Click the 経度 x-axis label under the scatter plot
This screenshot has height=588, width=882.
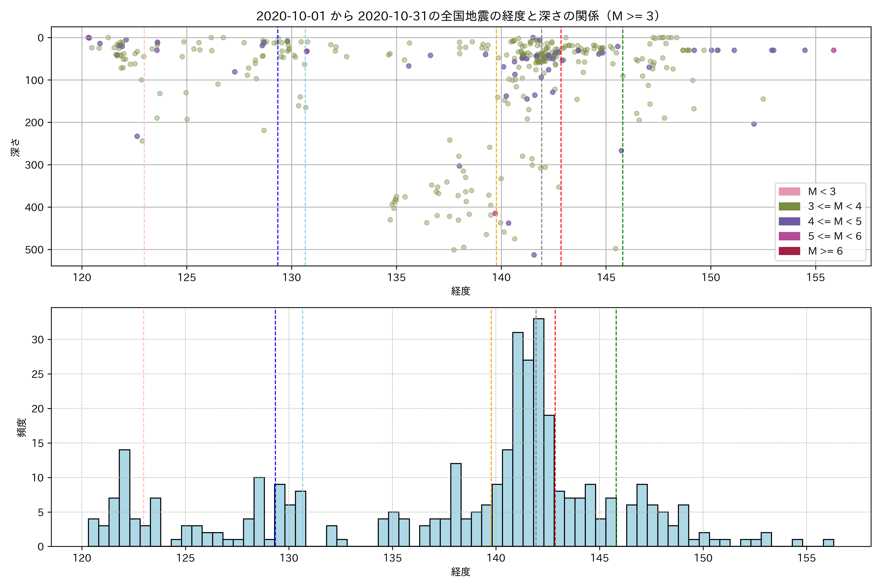tap(461, 291)
